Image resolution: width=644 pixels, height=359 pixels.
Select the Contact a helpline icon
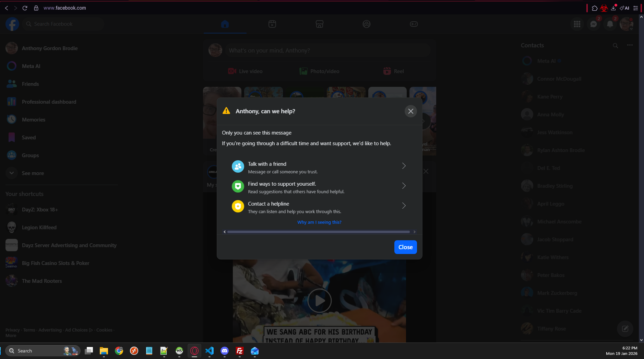[x=238, y=206]
